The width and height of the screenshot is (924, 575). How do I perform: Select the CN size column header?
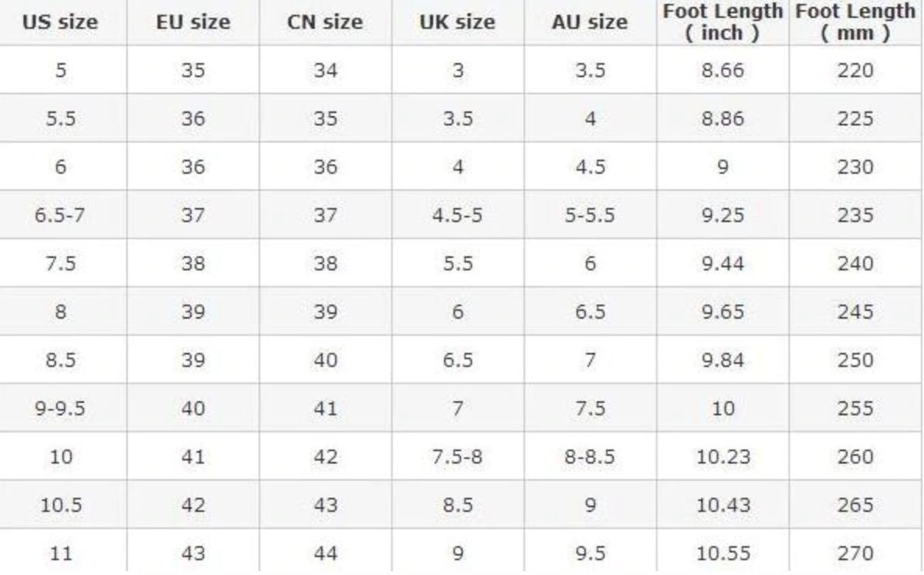[324, 22]
